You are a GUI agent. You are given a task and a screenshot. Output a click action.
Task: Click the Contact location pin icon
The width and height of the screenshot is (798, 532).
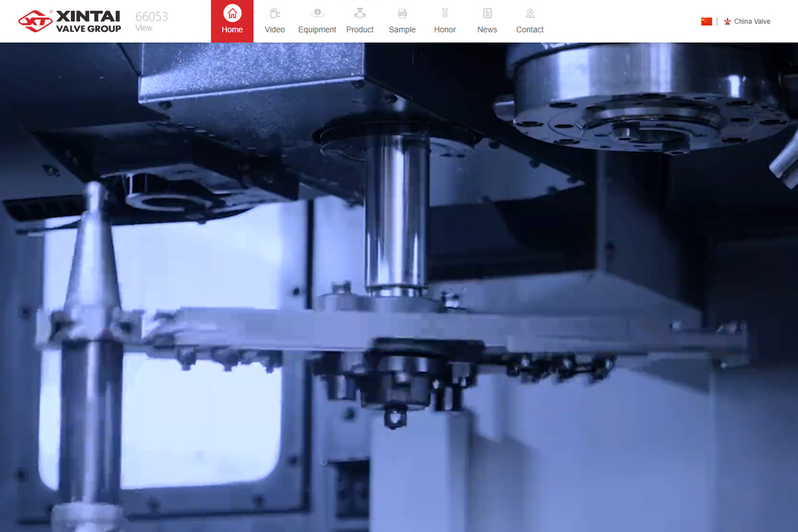pyautogui.click(x=530, y=13)
